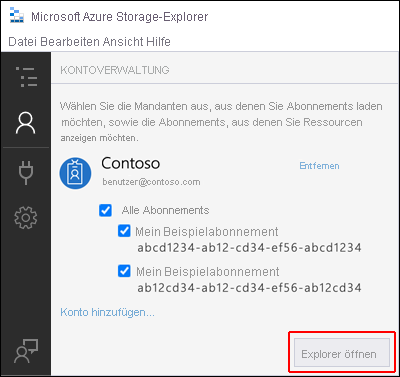The image size is (400, 377).
Task: Click the benutzer@contoso.com email address
Action: [151, 182]
